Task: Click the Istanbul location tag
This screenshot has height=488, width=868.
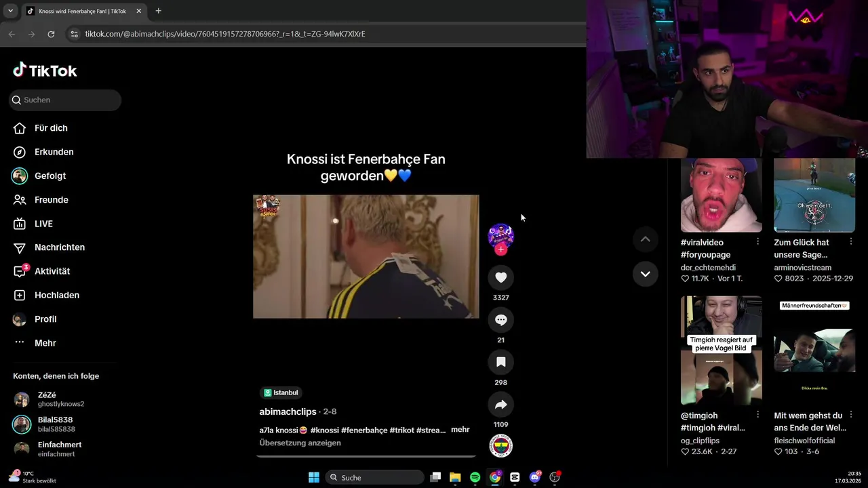Action: (281, 392)
